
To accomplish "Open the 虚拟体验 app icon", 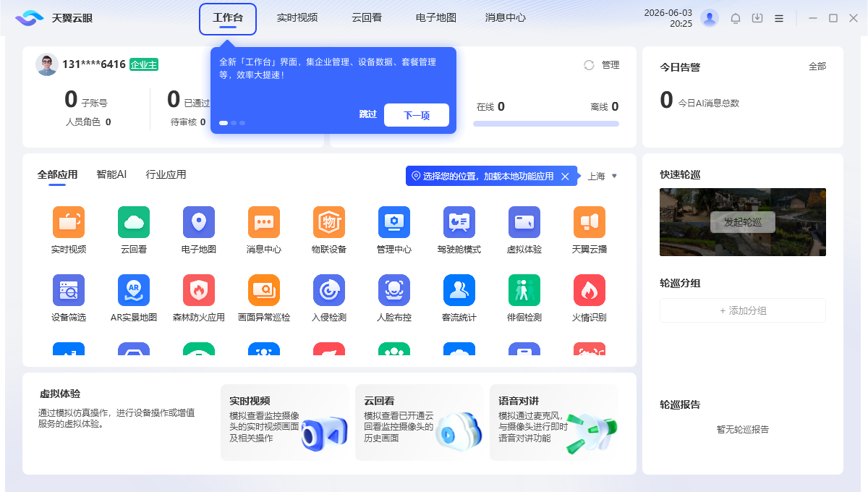I will [x=524, y=222].
